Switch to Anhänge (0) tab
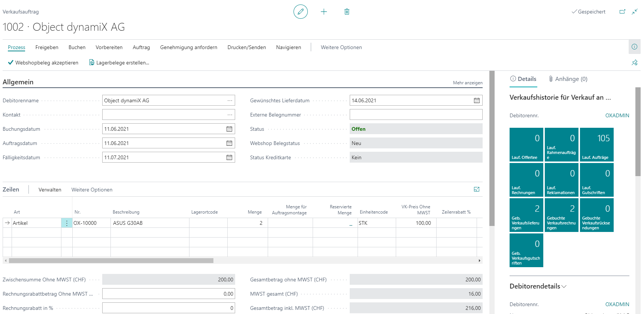Screen dimensions: 644x314 (568, 79)
